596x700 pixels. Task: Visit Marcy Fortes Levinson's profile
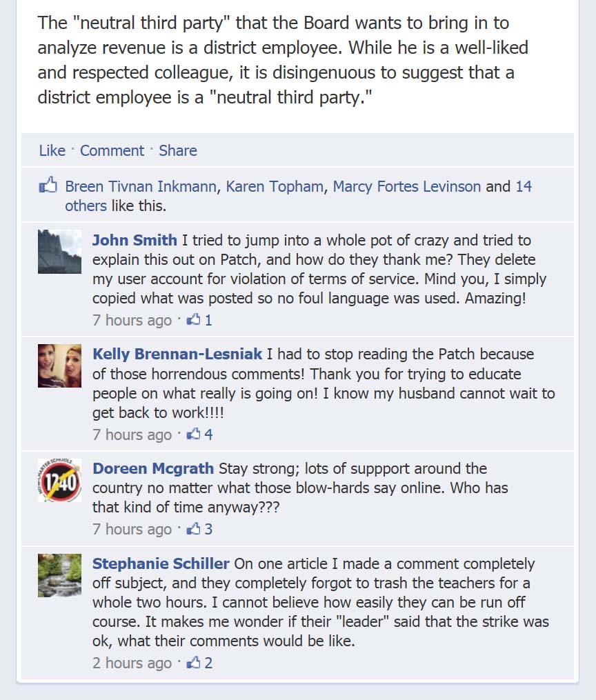click(x=407, y=186)
